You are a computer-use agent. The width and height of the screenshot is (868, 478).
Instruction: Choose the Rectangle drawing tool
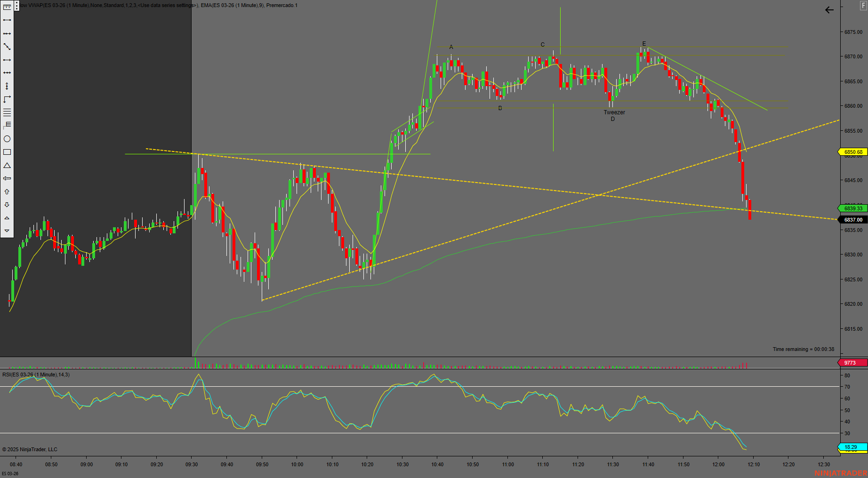pyautogui.click(x=7, y=152)
